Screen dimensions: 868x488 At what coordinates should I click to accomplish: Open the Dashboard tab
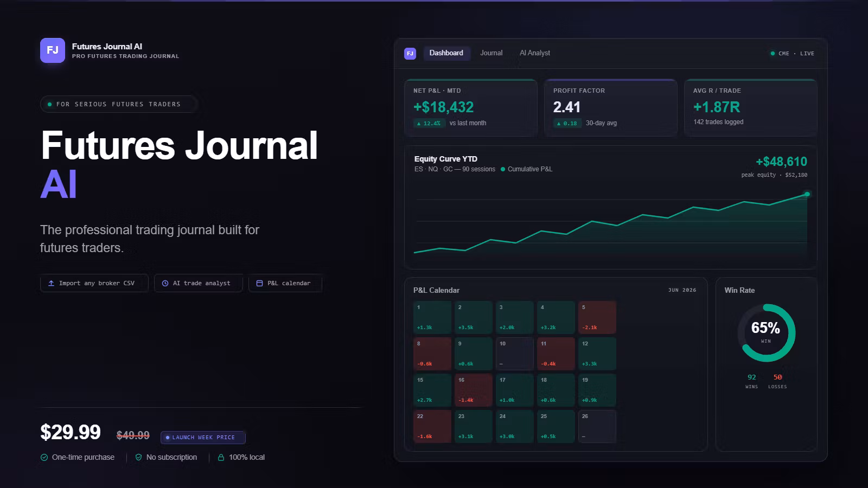[446, 53]
